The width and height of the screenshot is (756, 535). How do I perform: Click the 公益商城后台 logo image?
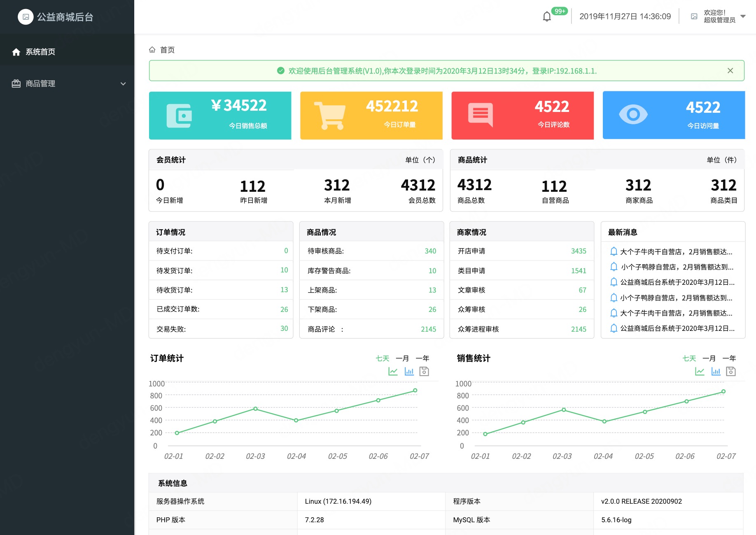click(x=26, y=17)
